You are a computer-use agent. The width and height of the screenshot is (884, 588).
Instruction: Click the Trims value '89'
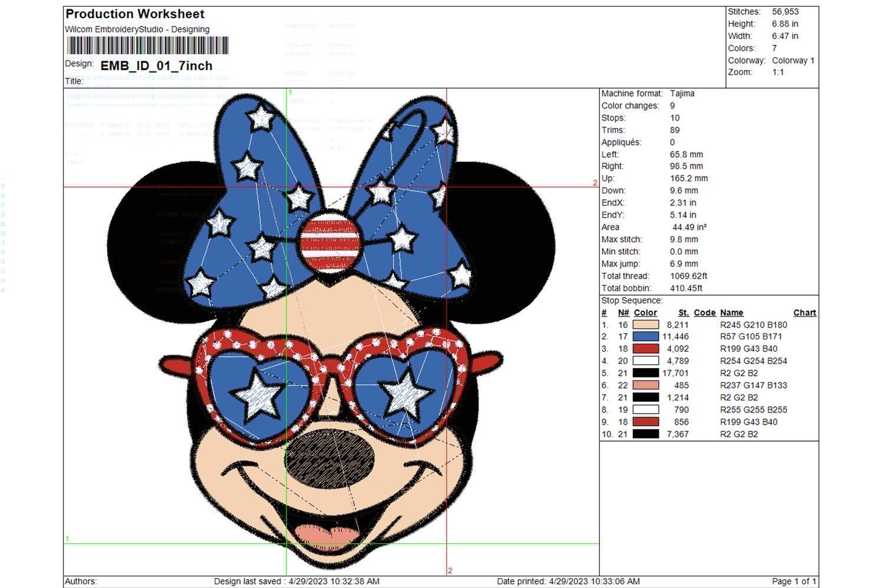[675, 130]
